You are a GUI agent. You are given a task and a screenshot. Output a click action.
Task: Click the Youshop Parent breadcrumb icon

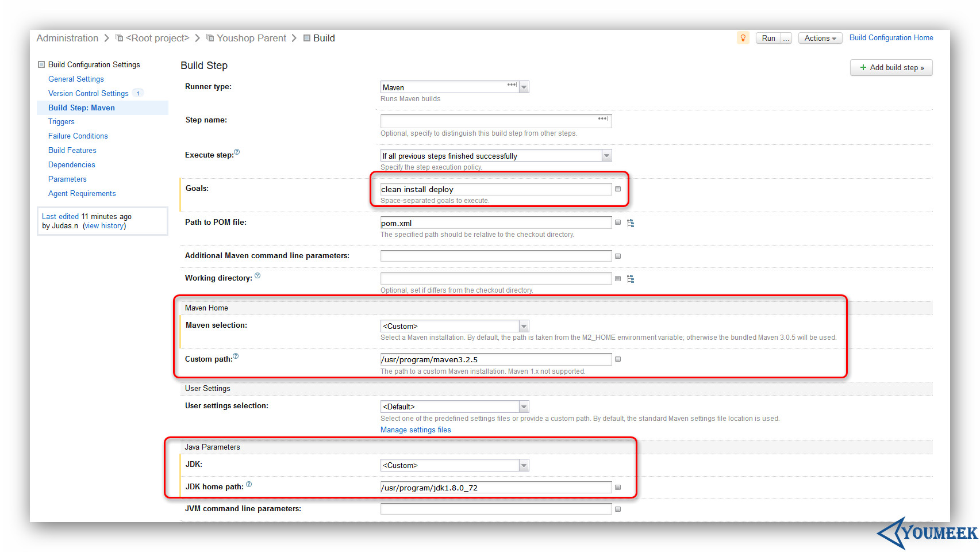[210, 38]
